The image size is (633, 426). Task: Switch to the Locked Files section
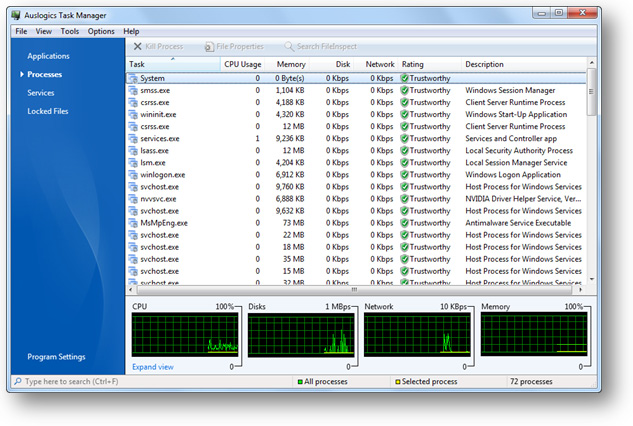[48, 111]
